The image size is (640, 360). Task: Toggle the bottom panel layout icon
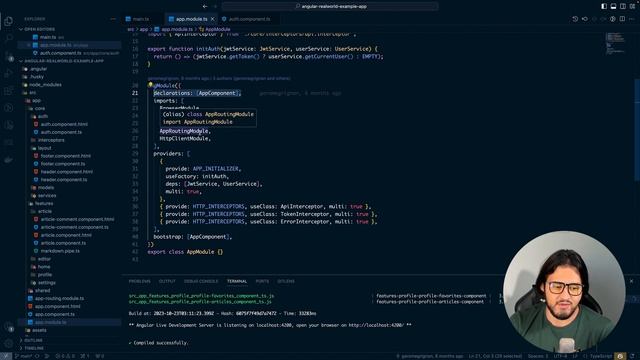coord(613,6)
